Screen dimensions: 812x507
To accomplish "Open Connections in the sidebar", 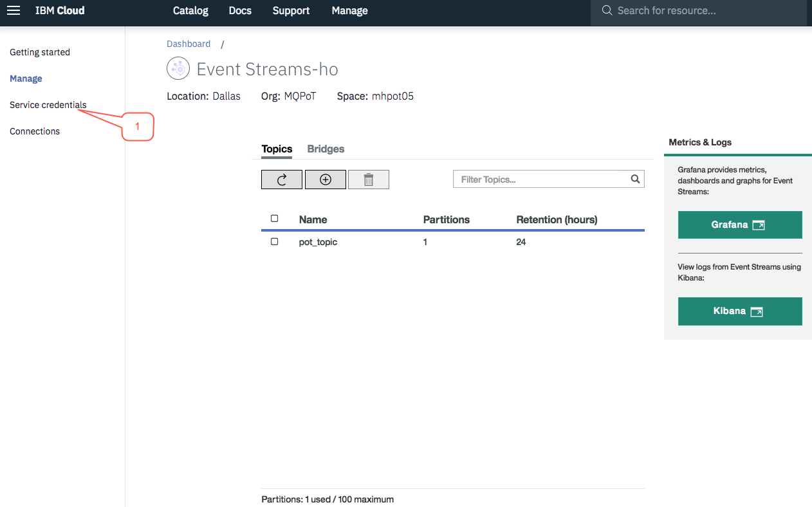I will coord(35,131).
